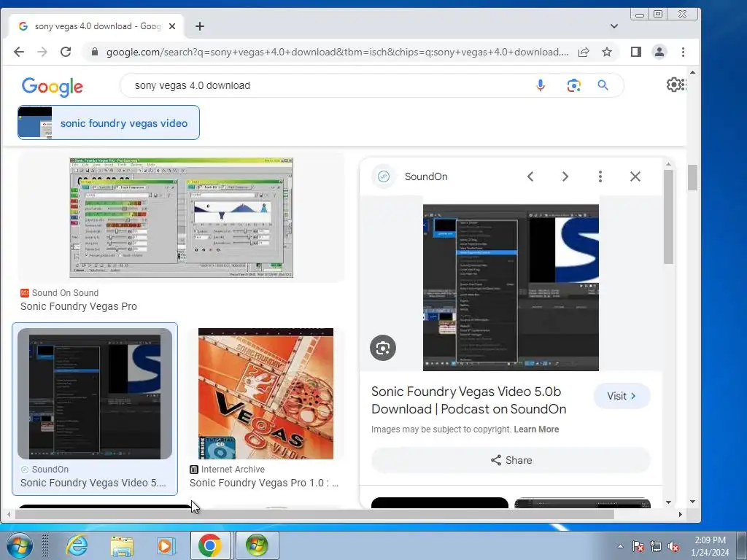This screenshot has width=747, height=560.
Task: Submit search with magnifier icon
Action: [603, 85]
